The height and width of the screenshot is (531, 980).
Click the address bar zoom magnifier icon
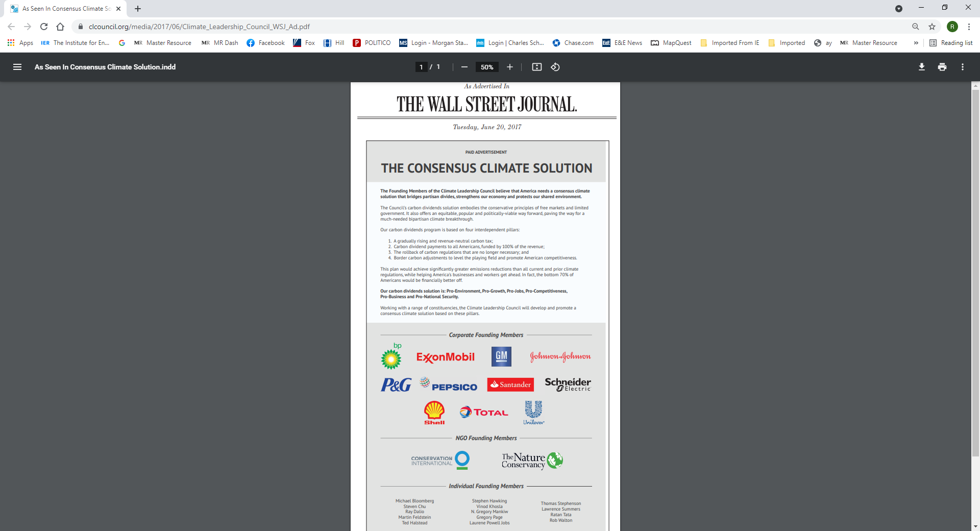[x=916, y=27]
